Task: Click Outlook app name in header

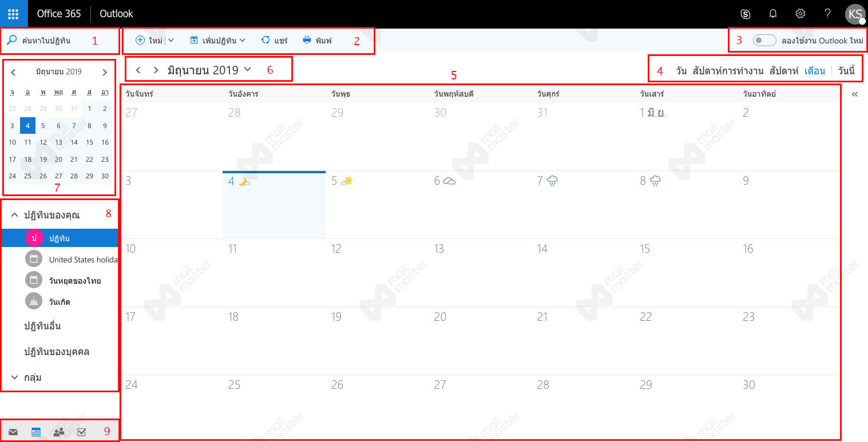Action: (x=116, y=14)
